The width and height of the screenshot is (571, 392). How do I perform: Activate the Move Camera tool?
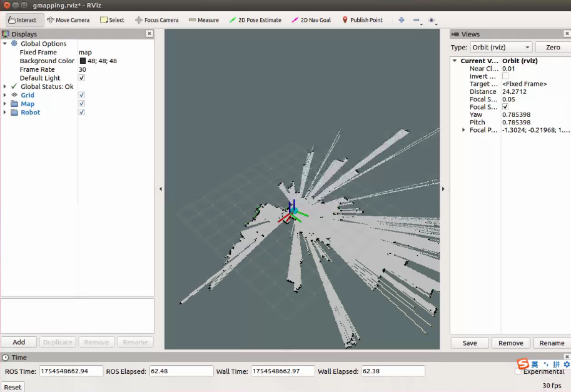tap(68, 20)
